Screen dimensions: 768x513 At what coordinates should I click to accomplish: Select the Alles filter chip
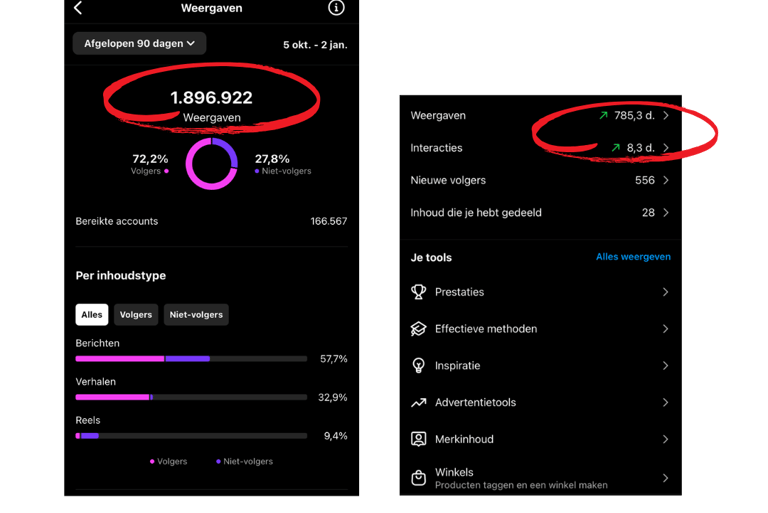[92, 315]
